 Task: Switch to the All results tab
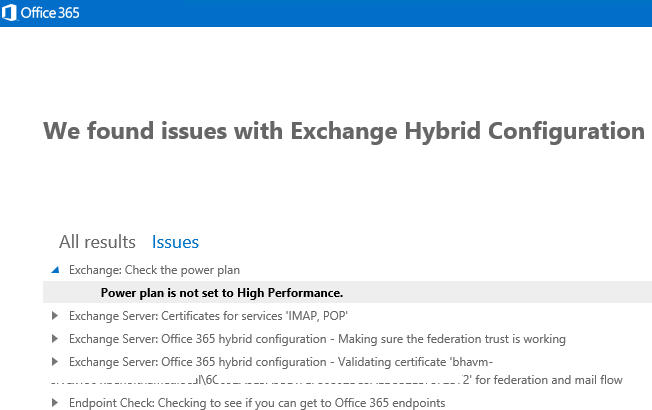[97, 241]
